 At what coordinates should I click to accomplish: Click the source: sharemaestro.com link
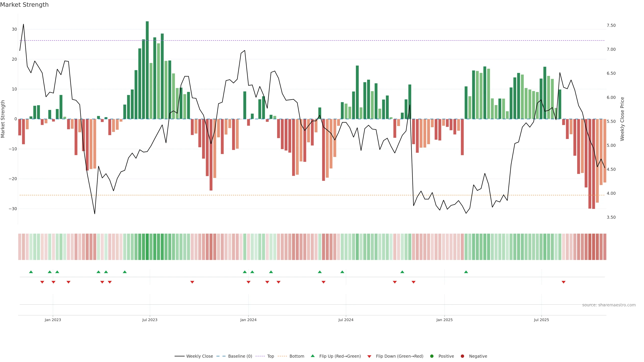(x=609, y=305)
